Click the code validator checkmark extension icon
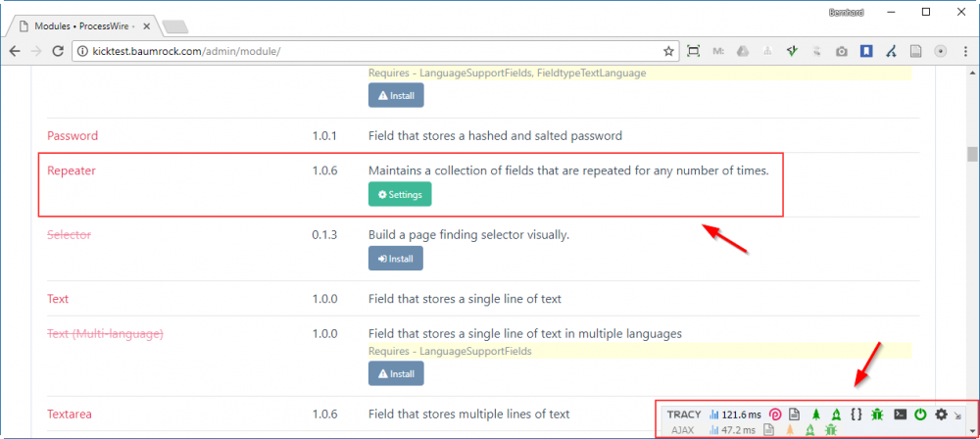 click(792, 51)
